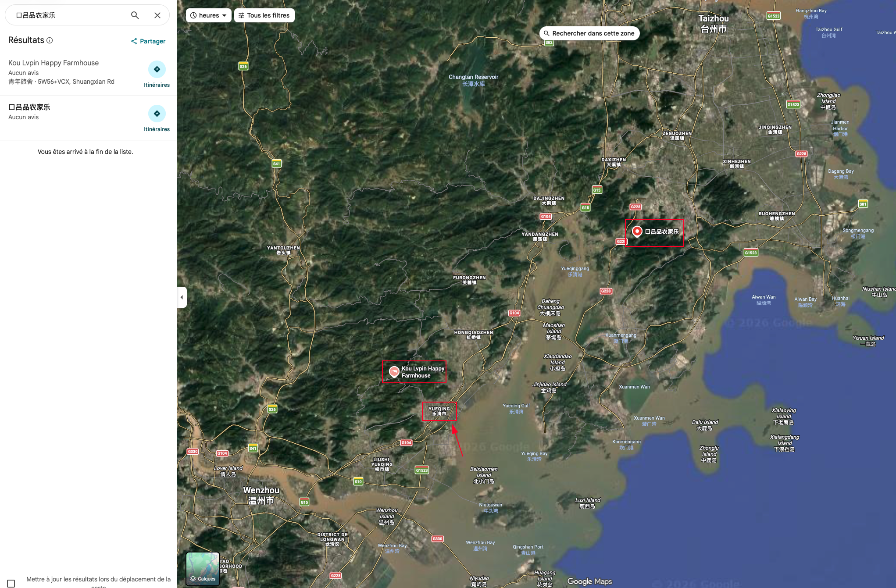Click the Taizhou city label on the map
Viewport: 896px width, 588px height.
click(714, 24)
